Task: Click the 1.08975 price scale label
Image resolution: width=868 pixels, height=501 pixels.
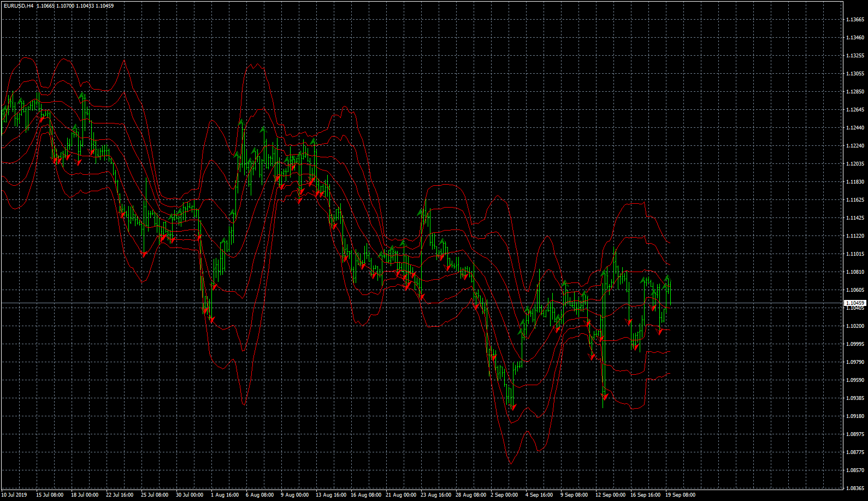Action: tap(855, 434)
